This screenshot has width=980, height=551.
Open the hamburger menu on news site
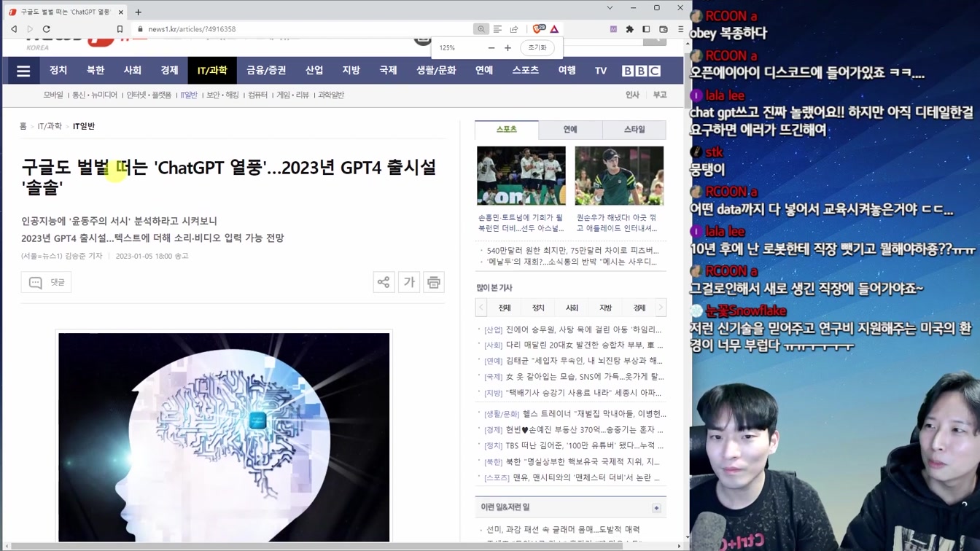[x=23, y=71]
